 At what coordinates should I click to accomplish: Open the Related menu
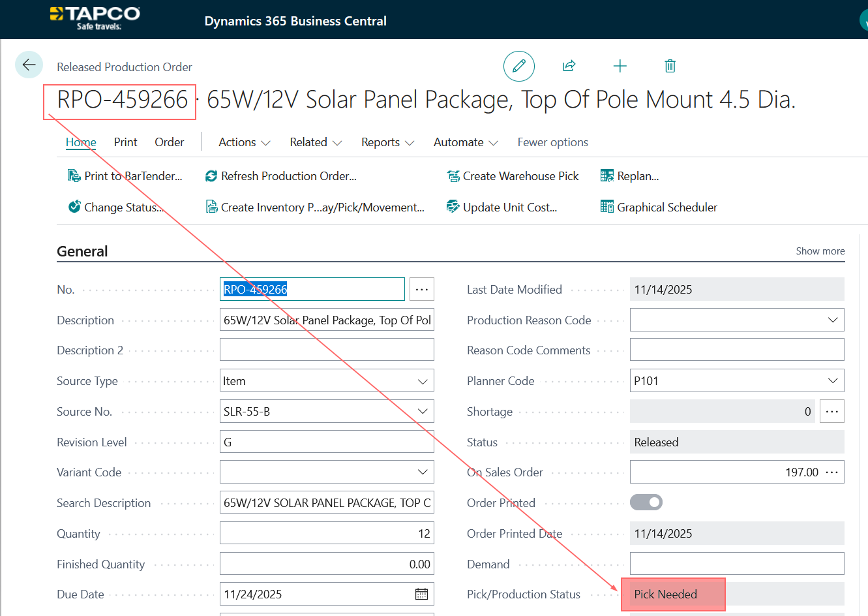[x=316, y=142]
